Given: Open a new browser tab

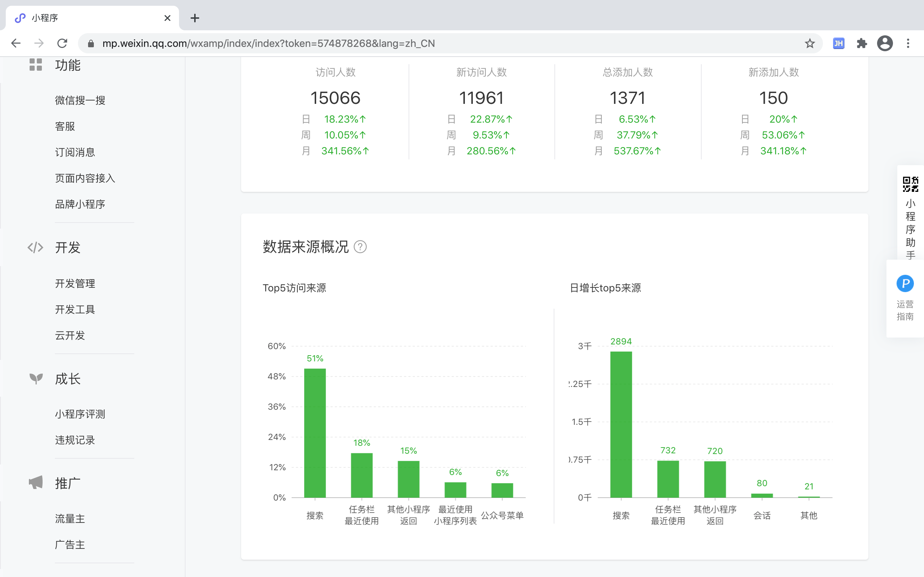Looking at the screenshot, I should (x=195, y=18).
